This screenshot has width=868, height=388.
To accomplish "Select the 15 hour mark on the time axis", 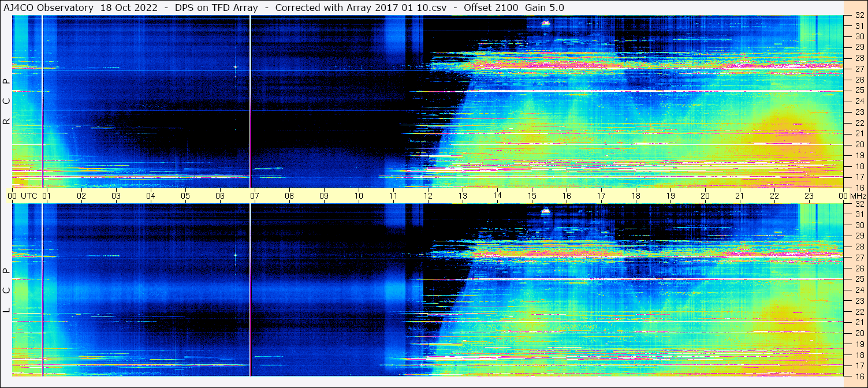I will 532,196.
